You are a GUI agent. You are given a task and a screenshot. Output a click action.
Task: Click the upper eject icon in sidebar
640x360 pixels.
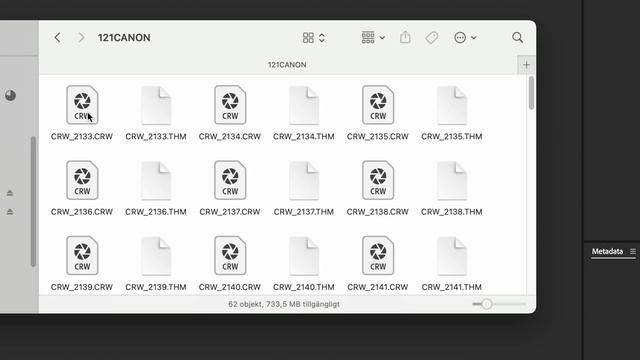tap(10, 193)
